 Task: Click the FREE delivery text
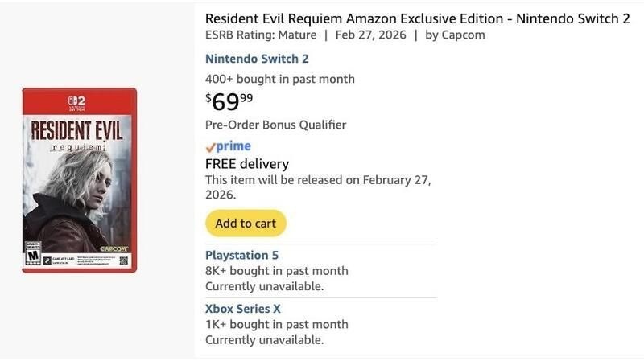(x=247, y=164)
